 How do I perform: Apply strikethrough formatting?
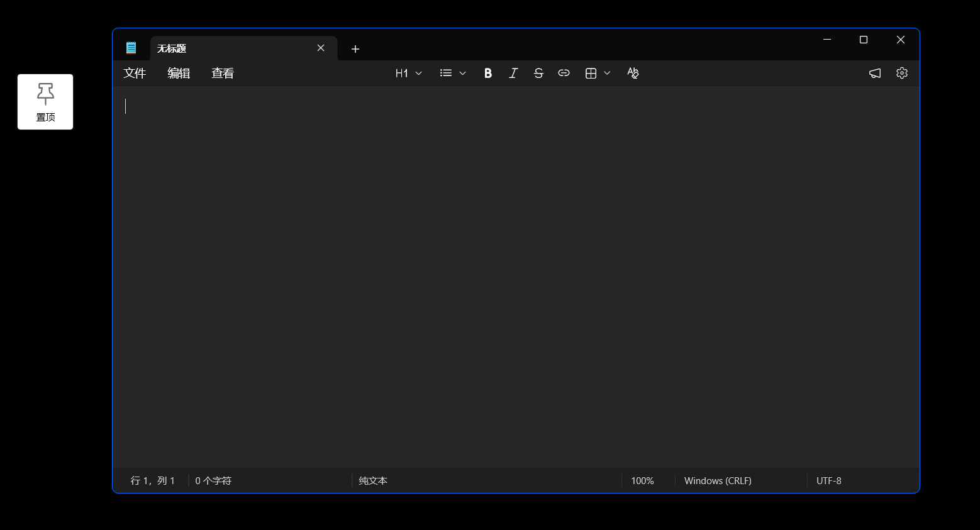pos(538,73)
